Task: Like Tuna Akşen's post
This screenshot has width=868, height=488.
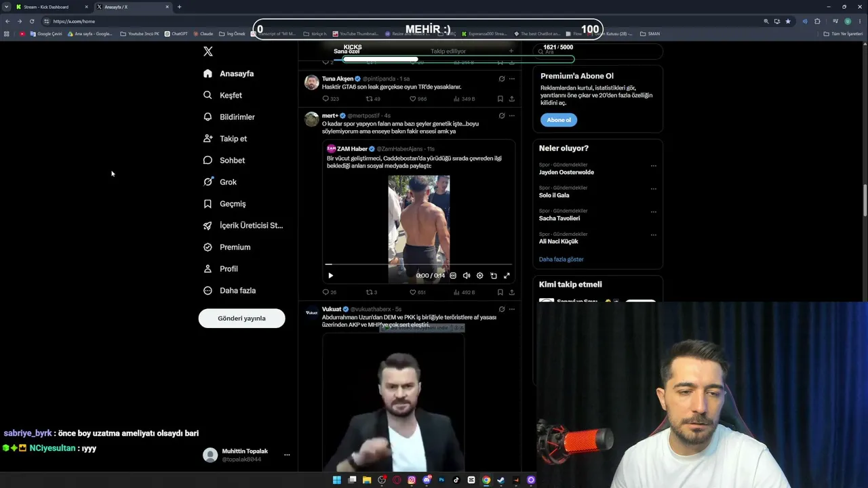Action: point(418,99)
